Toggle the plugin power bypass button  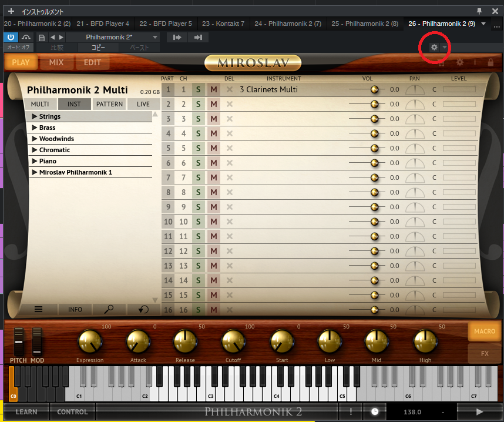(11, 37)
